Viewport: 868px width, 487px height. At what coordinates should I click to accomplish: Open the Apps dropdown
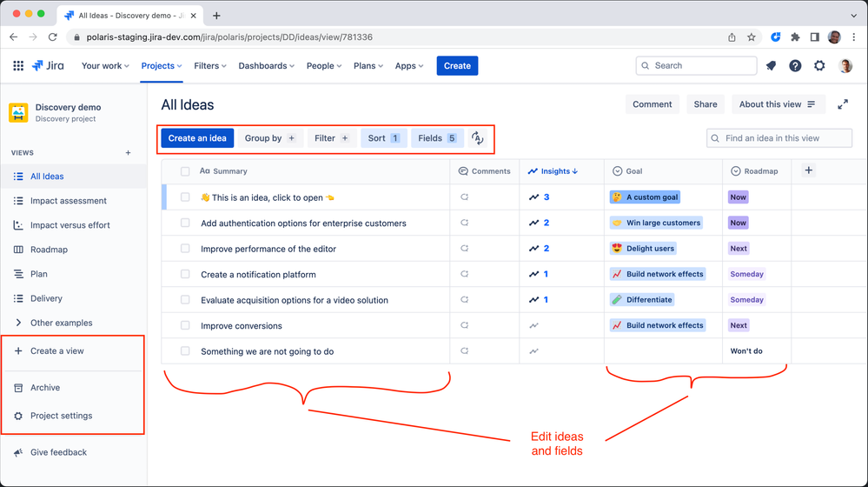point(409,65)
